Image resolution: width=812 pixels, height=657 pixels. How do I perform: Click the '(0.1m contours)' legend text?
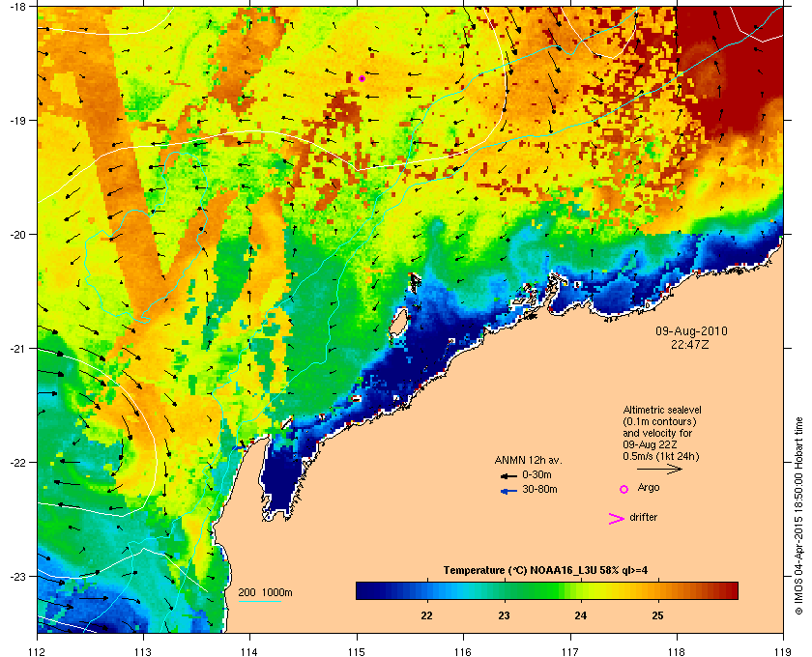click(659, 421)
